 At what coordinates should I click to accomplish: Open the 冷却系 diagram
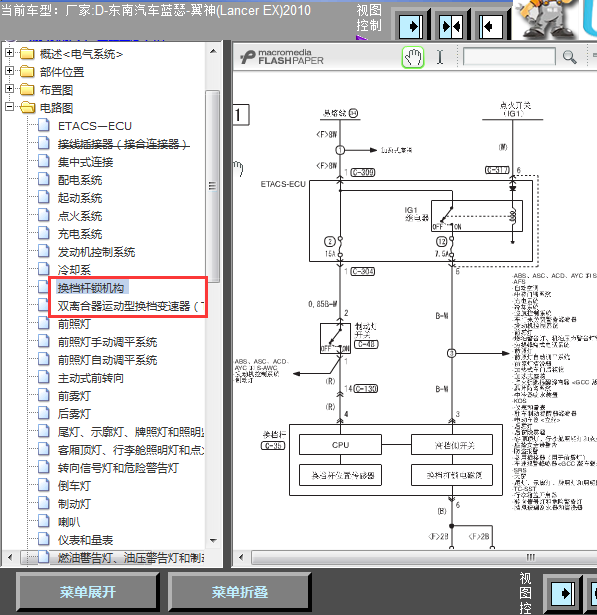[74, 270]
